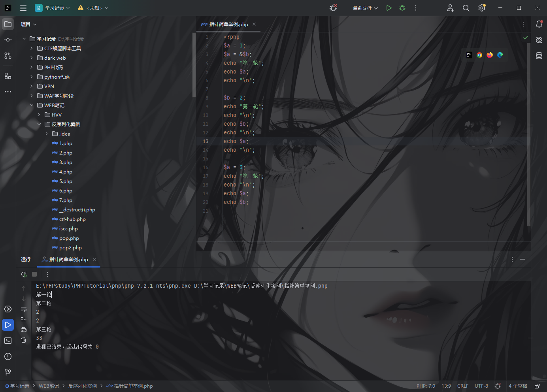Click the 反序列化案例 breadcrumb in status bar

coord(83,386)
